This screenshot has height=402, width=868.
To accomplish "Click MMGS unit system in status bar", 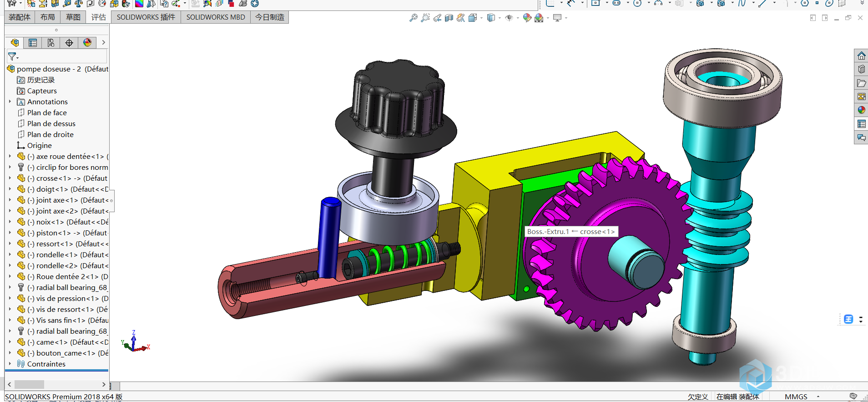I will coord(796,397).
